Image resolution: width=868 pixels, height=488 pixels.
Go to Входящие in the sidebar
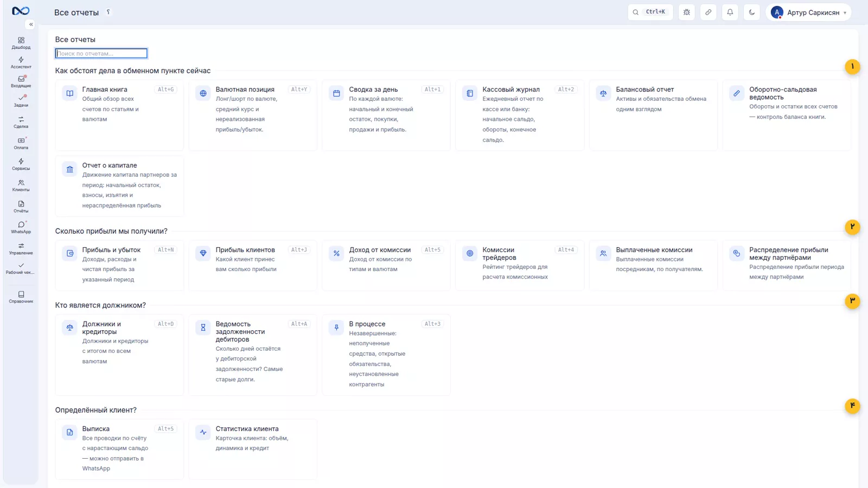pos(21,81)
